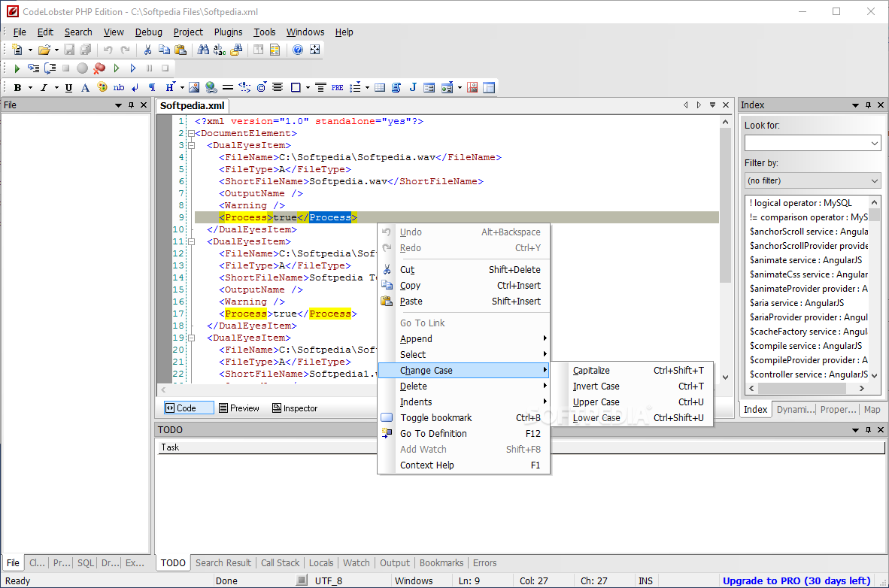
Task: Click the font color A icon
Action: 85,87
